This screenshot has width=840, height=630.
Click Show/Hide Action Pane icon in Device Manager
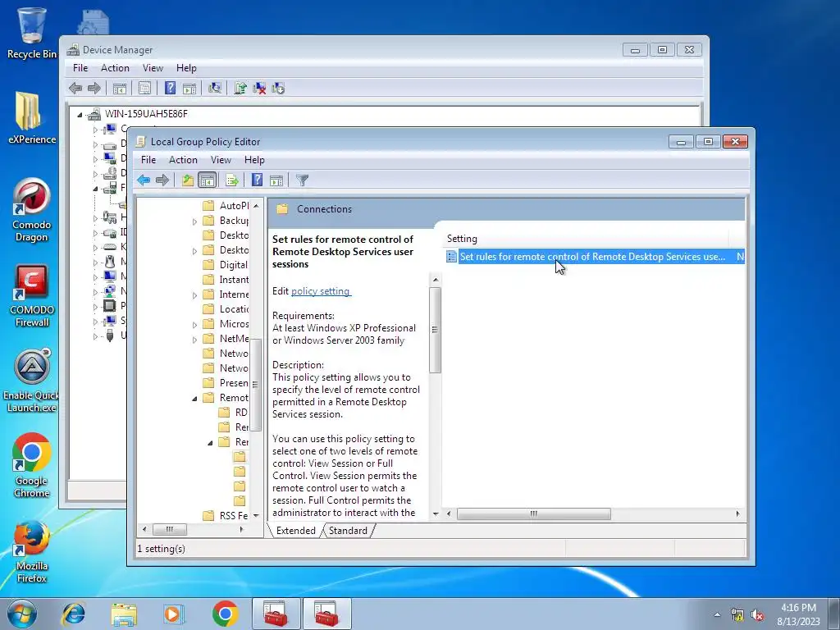coord(189,88)
